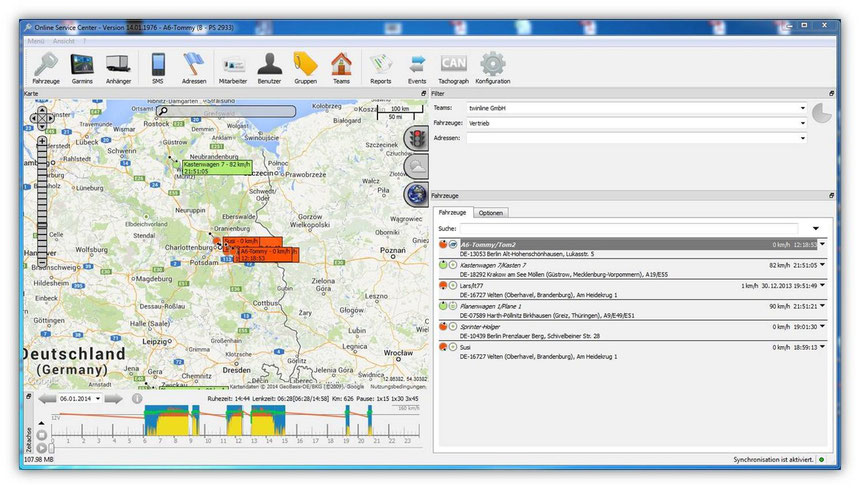Click the traffic light map button
Image resolution: width=860 pixels, height=489 pixels.
click(x=416, y=138)
